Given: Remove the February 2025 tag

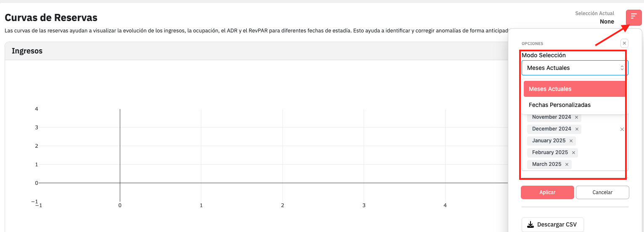Looking at the screenshot, I should pos(573,153).
